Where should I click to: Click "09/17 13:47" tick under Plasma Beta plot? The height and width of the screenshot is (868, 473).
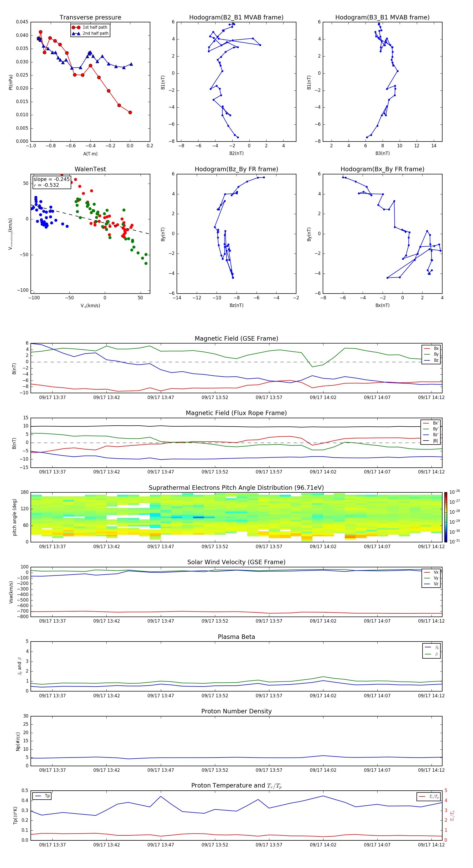[x=161, y=695]
